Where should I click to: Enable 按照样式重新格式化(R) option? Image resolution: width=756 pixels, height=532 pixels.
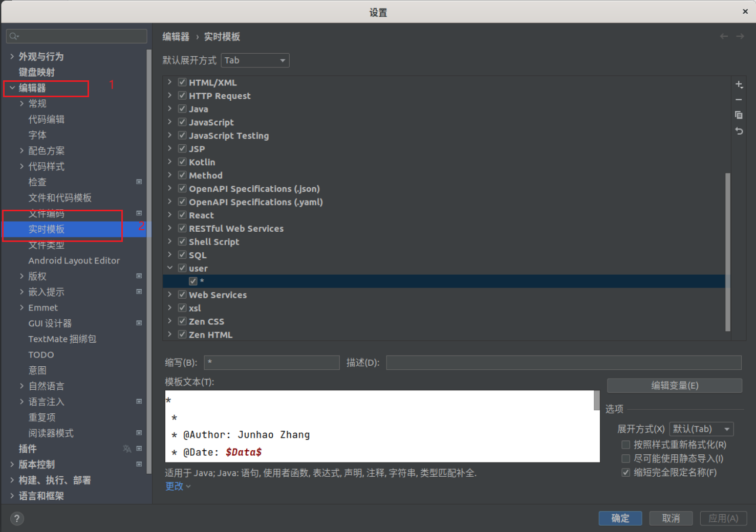[625, 445]
